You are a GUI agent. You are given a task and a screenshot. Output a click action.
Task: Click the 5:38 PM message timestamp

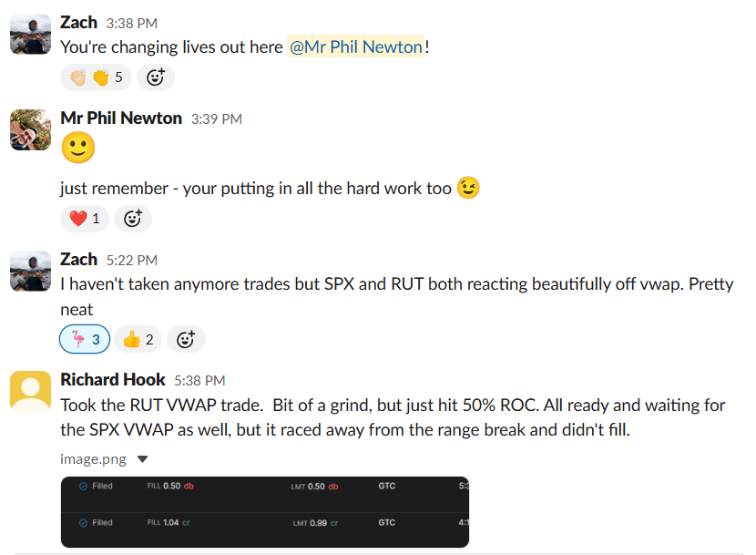pyautogui.click(x=199, y=381)
